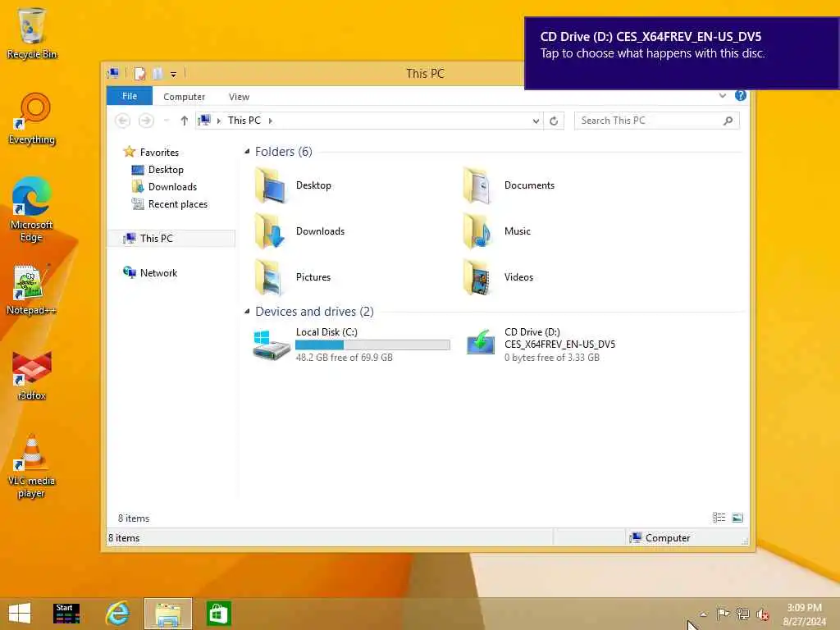This screenshot has width=840, height=630.
Task: Switch to large icons view button
Action: [x=737, y=518]
